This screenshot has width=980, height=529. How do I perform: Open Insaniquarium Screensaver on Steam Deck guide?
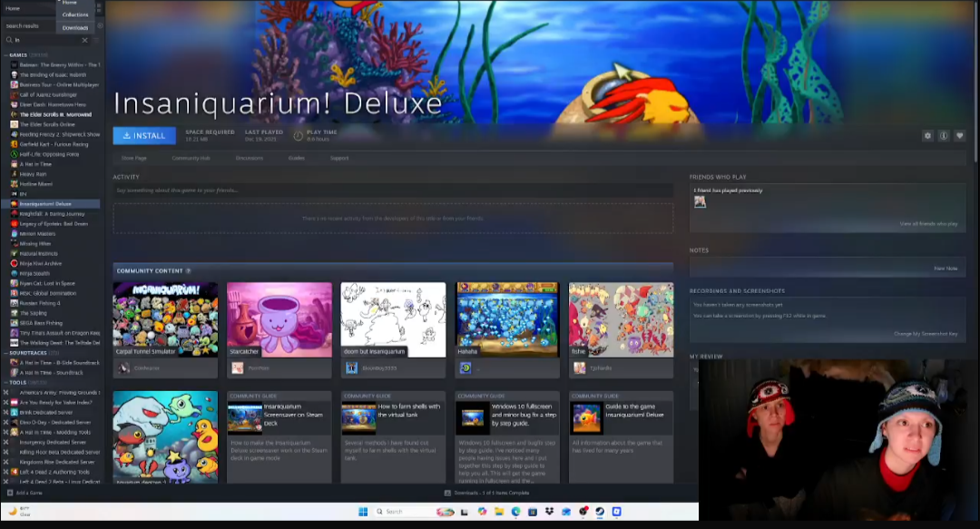coord(279,437)
